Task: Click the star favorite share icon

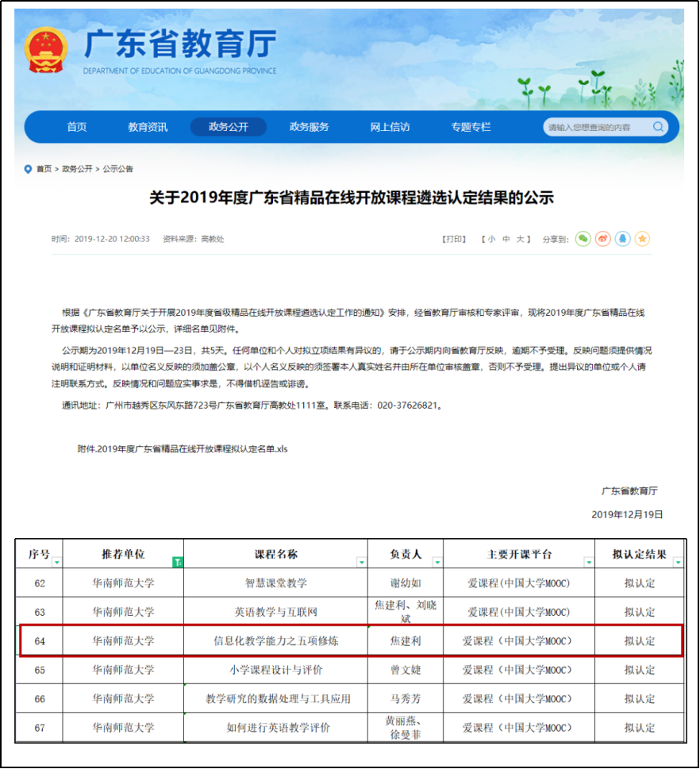Action: click(x=642, y=239)
